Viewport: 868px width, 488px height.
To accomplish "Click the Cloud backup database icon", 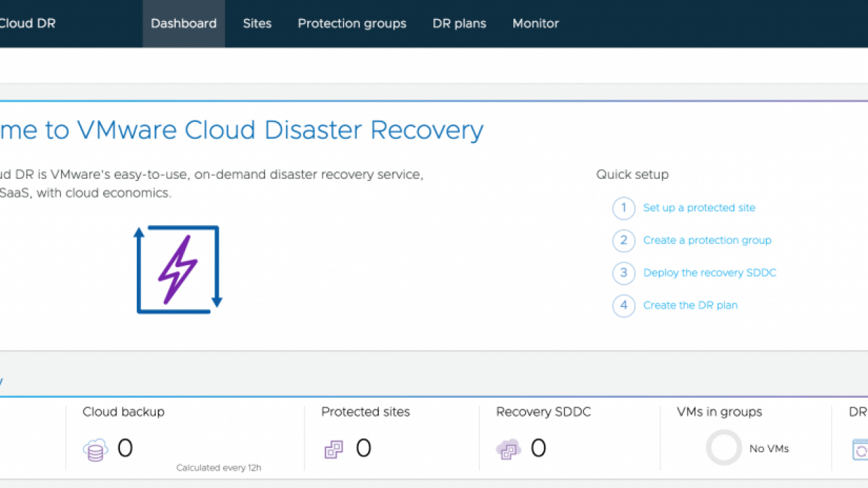I will pos(96,449).
